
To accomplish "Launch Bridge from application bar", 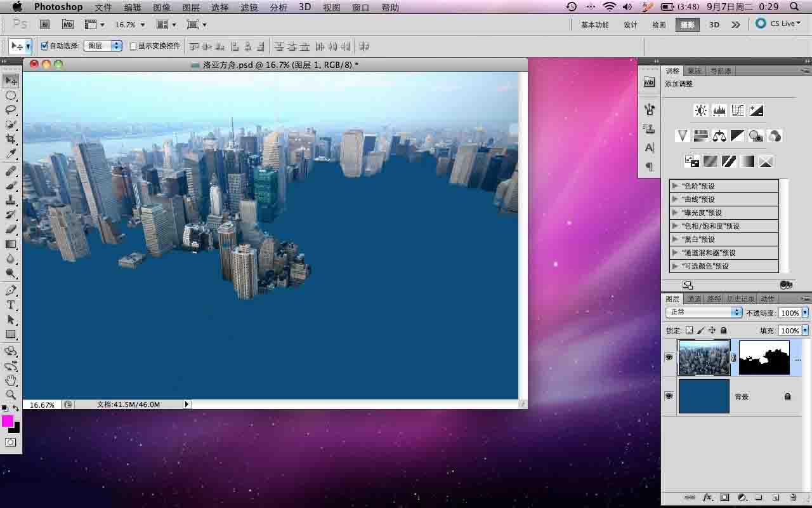I will (45, 24).
